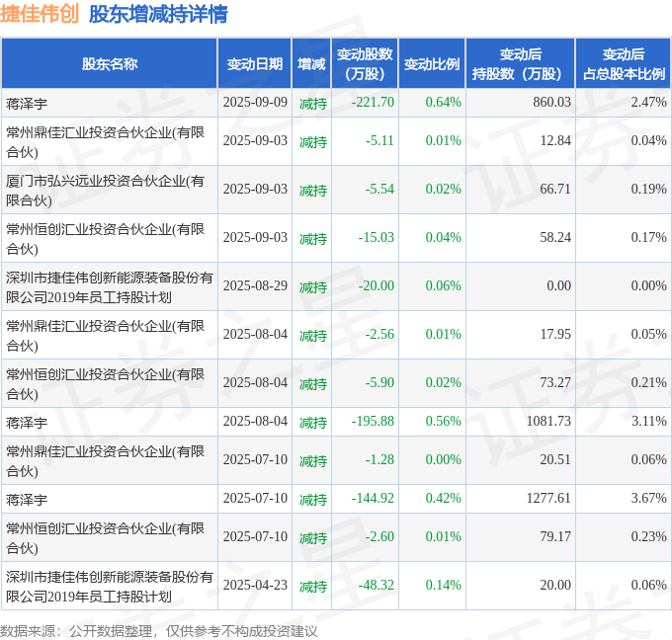The image size is (672, 640).
Task: Click the date 2025-08-29
Action: click(255, 285)
